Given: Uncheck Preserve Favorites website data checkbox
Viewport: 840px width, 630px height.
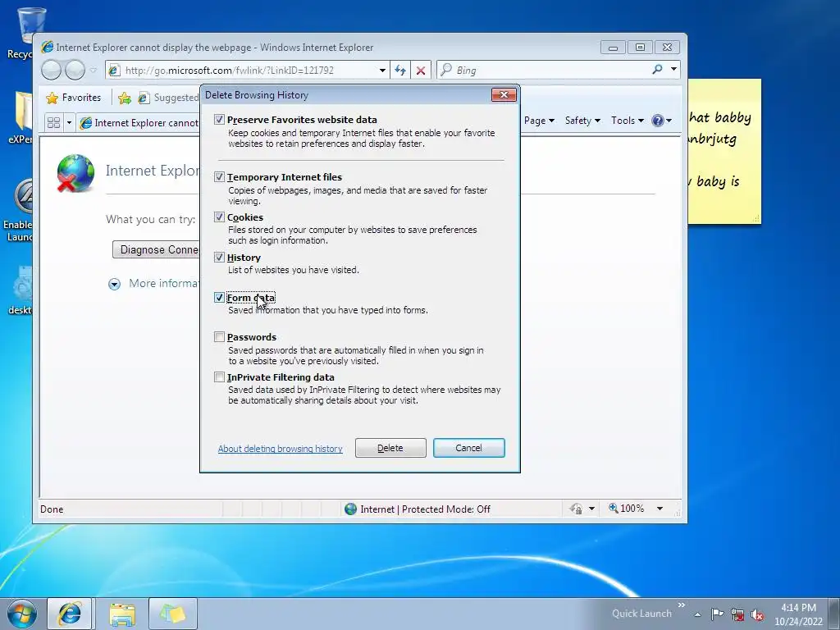Looking at the screenshot, I should (219, 120).
